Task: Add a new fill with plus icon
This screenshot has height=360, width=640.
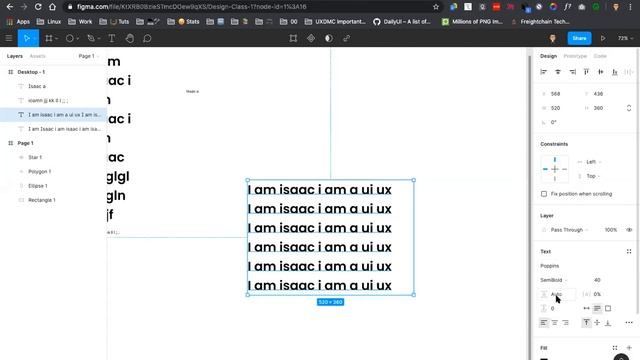Action: [x=629, y=348]
